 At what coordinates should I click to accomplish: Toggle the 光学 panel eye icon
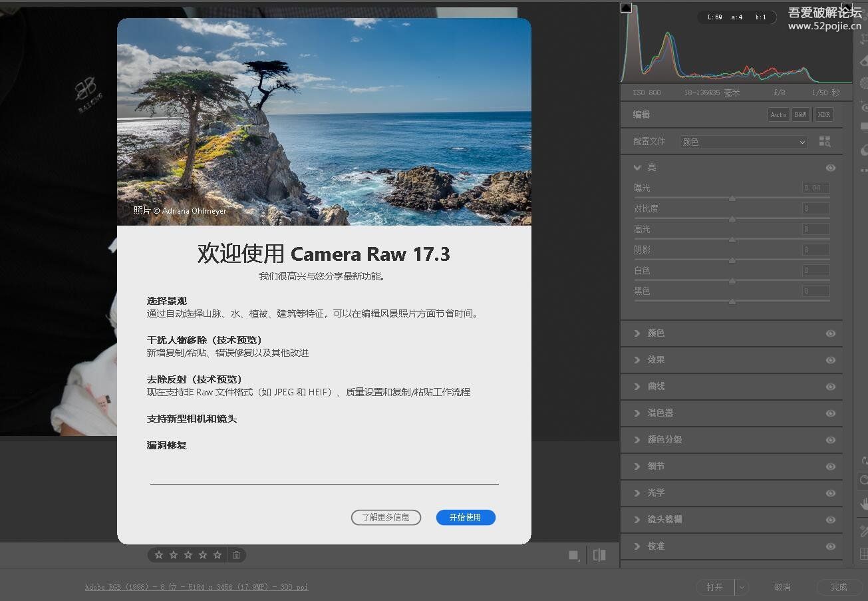point(831,493)
